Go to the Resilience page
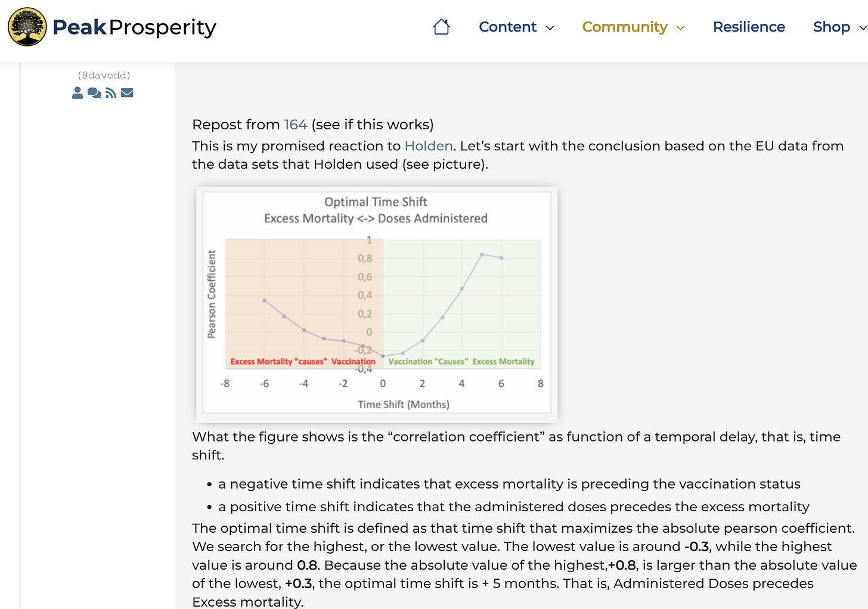This screenshot has width=868, height=609. tap(749, 27)
